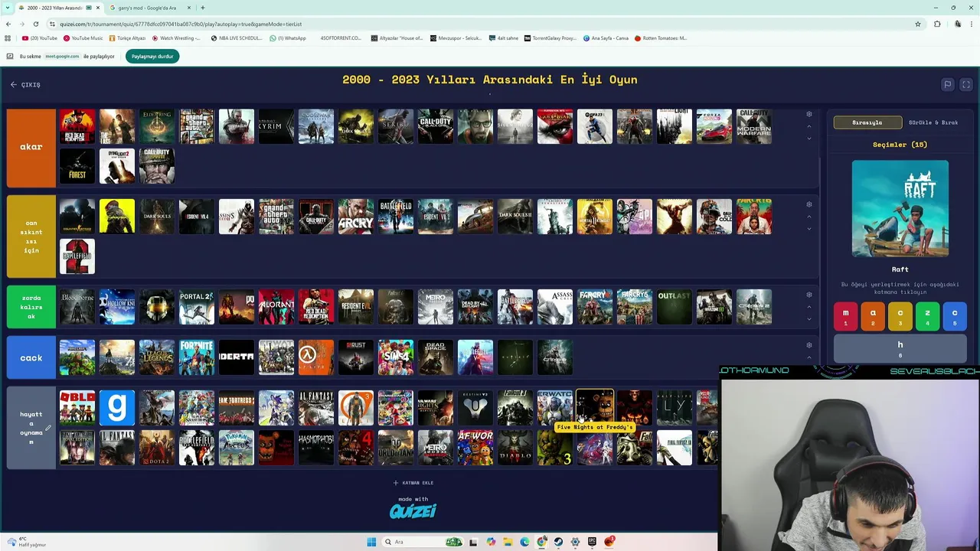
Task: Select the Outlast game tile
Action: pos(675,307)
